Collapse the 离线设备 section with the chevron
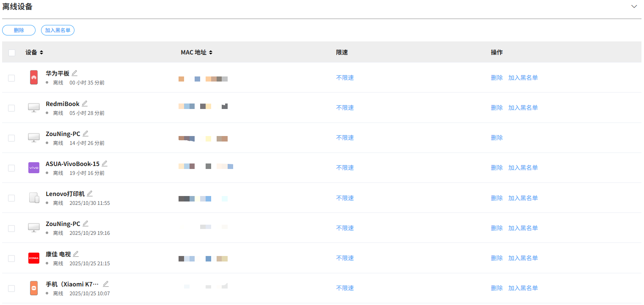The height and width of the screenshot is (305, 644). click(634, 7)
